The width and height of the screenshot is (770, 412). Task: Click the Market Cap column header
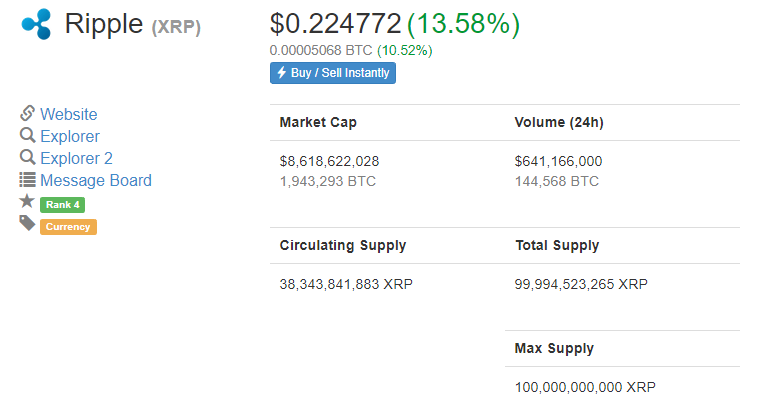point(318,122)
